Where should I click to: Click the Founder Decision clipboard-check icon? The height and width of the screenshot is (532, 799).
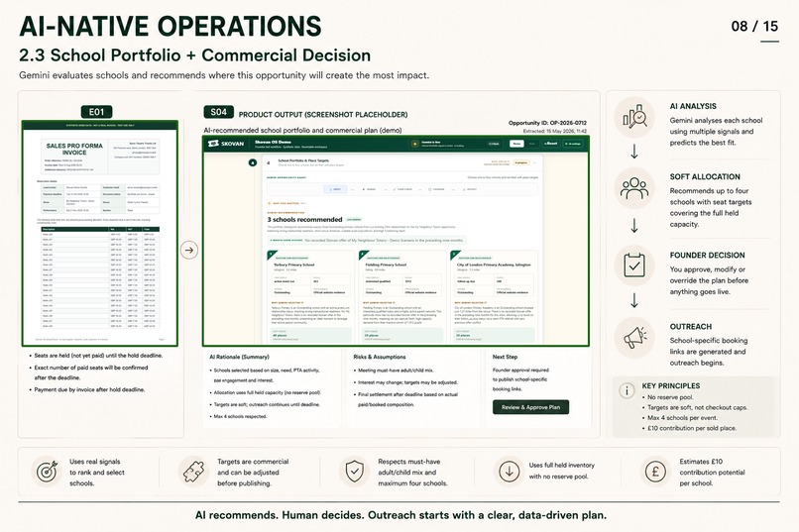click(x=634, y=266)
